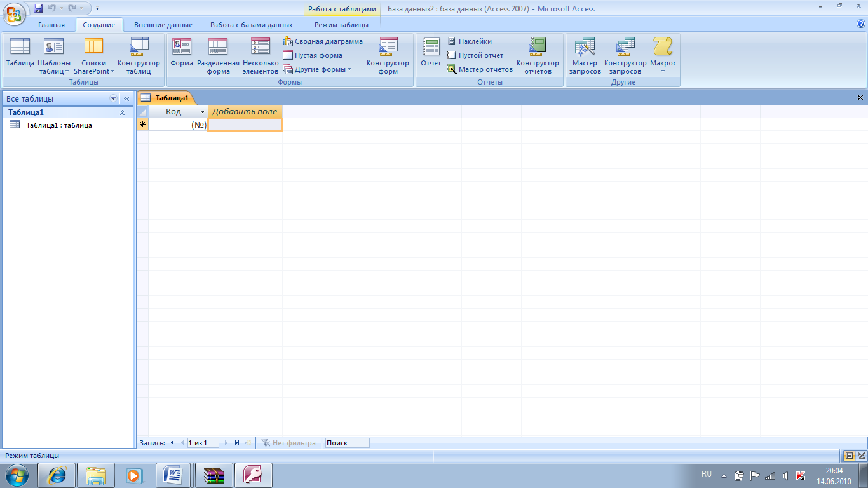Expand the Другие формы menu
The height and width of the screenshot is (488, 868).
tap(317, 69)
